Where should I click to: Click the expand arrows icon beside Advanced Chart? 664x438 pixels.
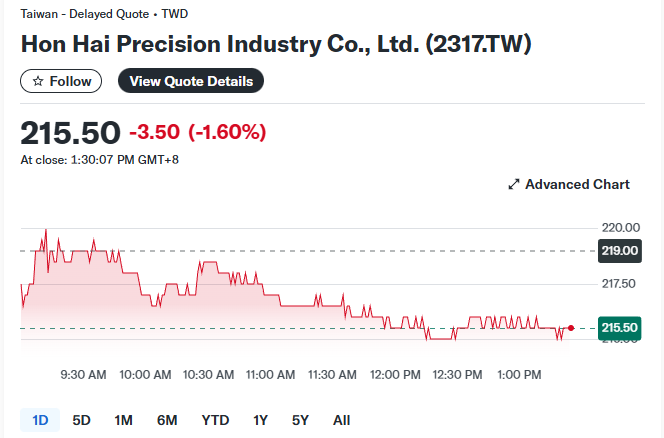pyautogui.click(x=514, y=184)
